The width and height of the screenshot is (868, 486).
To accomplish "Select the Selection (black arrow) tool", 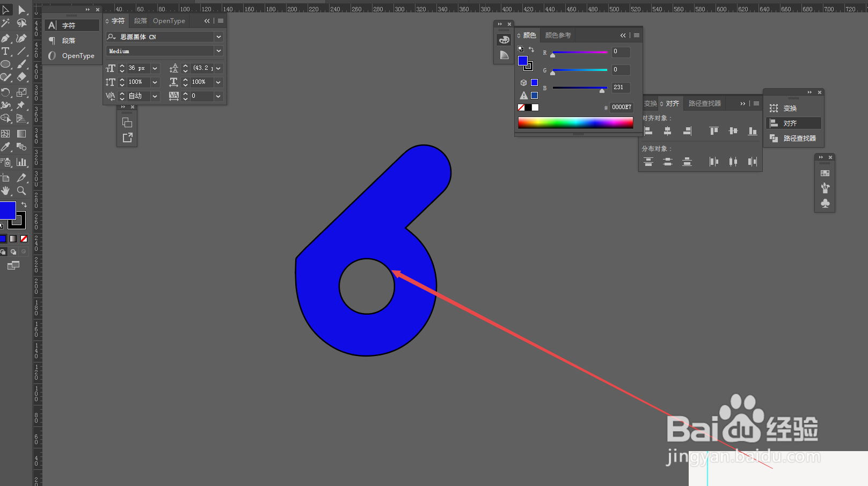I will pos(6,10).
